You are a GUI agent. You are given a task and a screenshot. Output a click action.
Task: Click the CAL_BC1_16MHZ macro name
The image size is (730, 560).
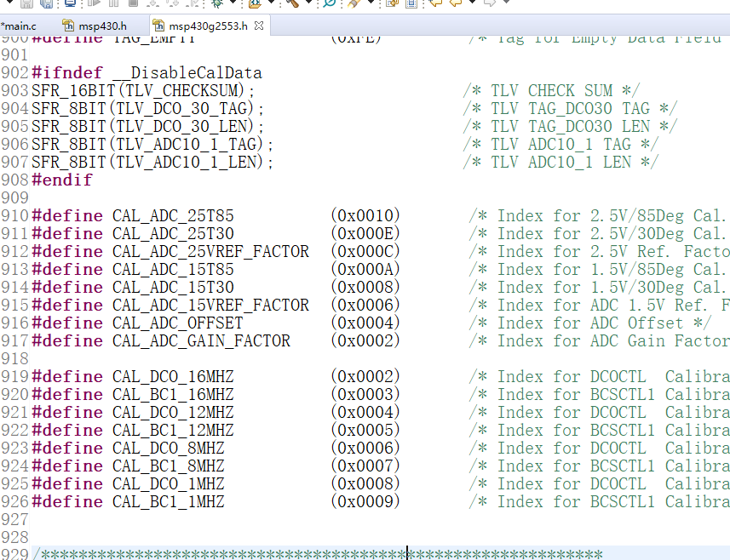click(x=173, y=395)
